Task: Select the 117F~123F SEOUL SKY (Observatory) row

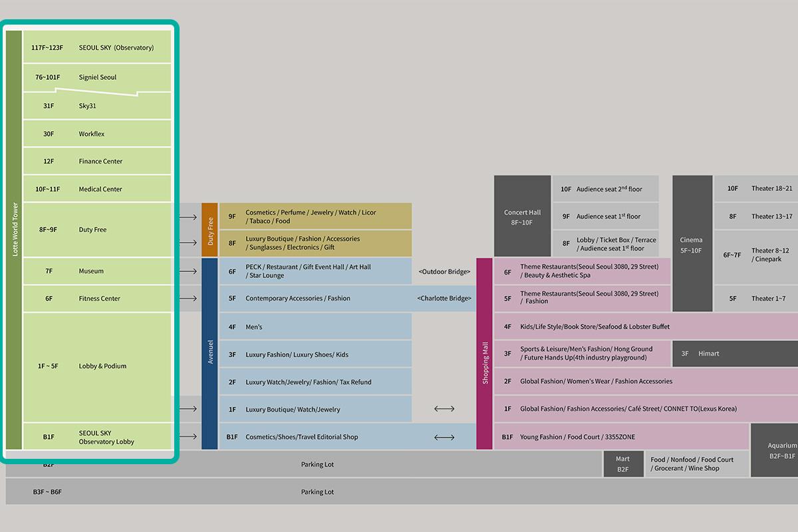Action: point(97,47)
